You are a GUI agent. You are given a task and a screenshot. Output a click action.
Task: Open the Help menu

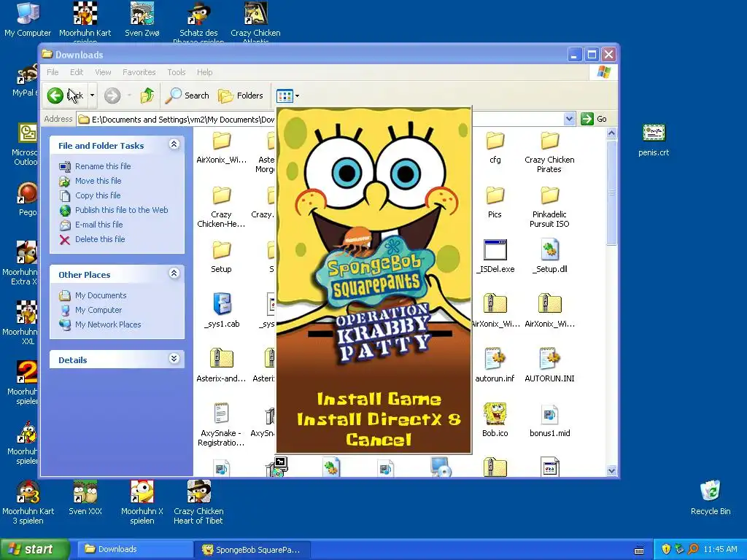204,72
